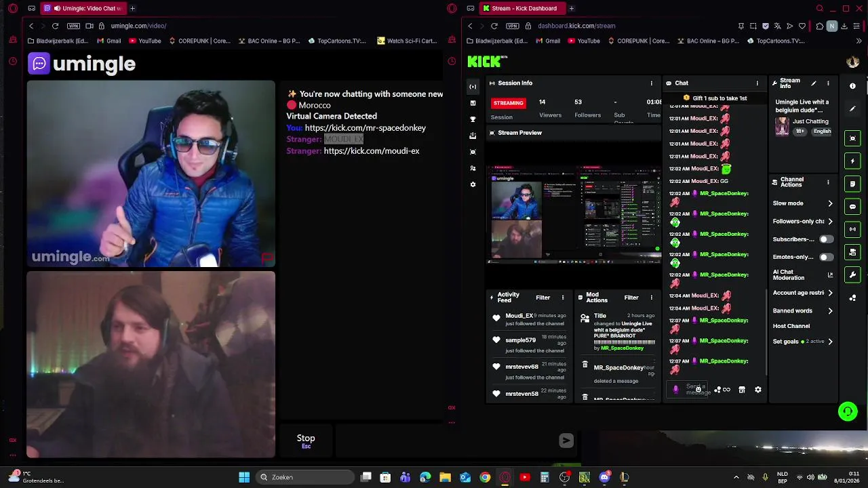
Task: Reload the Umingle page
Action: click(55, 26)
